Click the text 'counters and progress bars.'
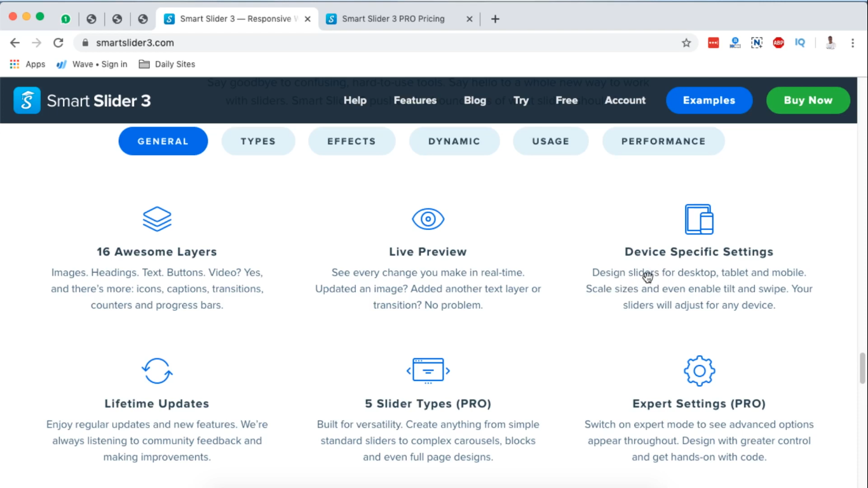Viewport: 868px width, 488px height. coord(157,305)
